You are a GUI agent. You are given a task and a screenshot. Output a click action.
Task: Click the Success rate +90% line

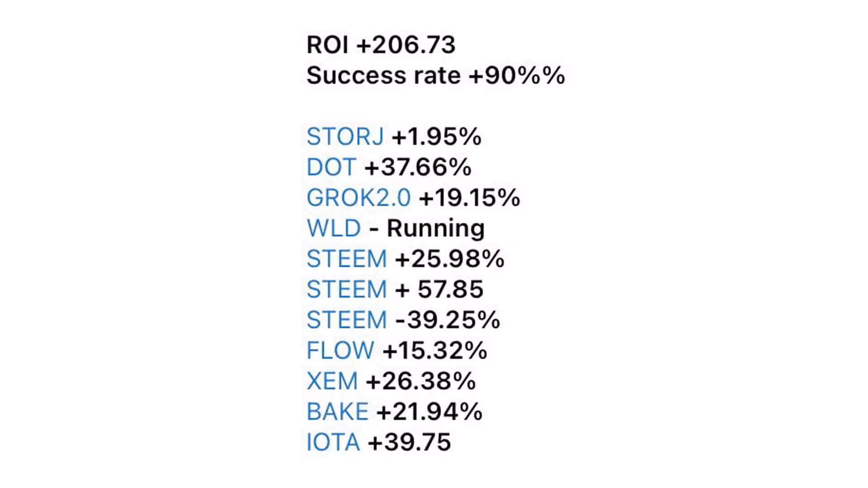435,75
